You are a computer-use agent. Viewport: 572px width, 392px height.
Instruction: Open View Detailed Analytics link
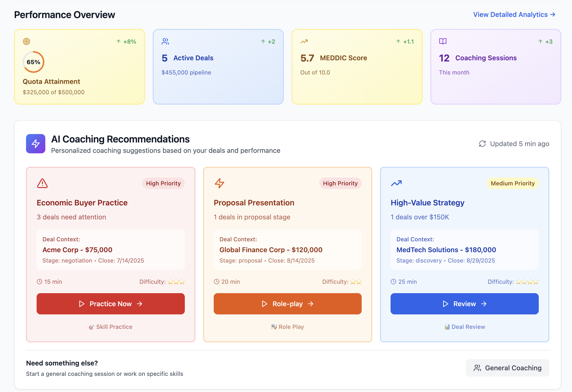(514, 14)
